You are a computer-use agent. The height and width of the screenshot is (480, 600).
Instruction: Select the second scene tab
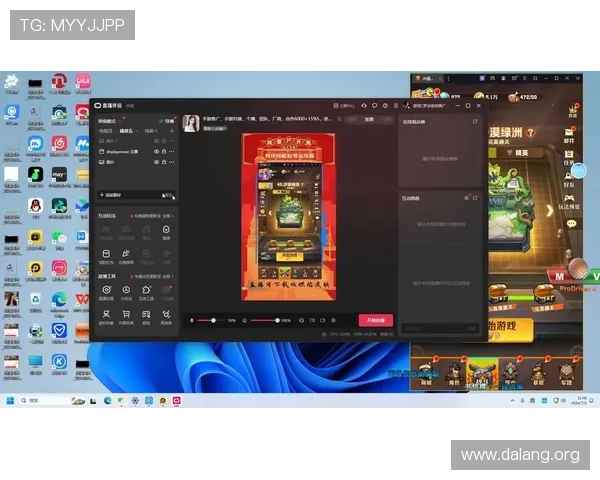[x=127, y=131]
